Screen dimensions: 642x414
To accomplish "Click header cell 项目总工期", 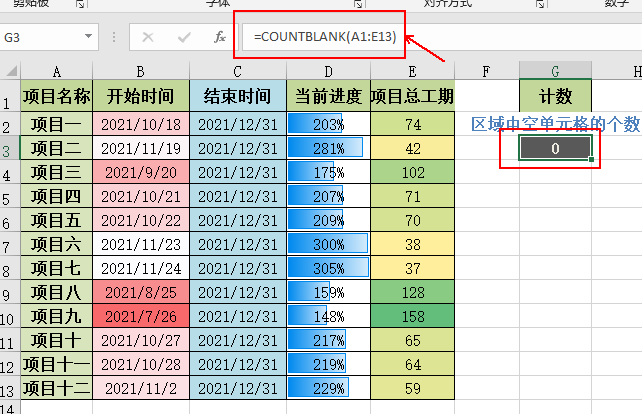I will coord(412,96).
